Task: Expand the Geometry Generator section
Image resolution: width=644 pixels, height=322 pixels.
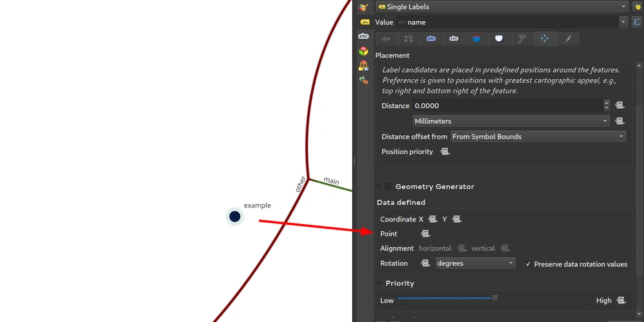Action: (x=379, y=187)
